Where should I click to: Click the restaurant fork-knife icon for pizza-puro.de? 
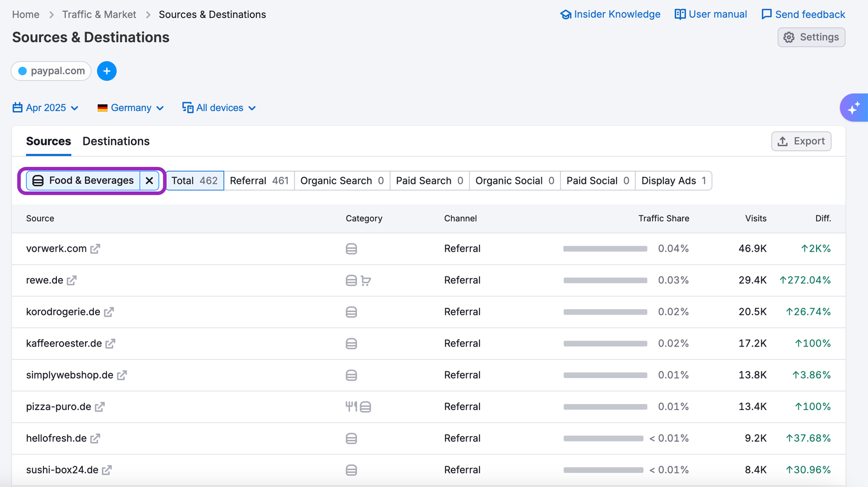(351, 406)
